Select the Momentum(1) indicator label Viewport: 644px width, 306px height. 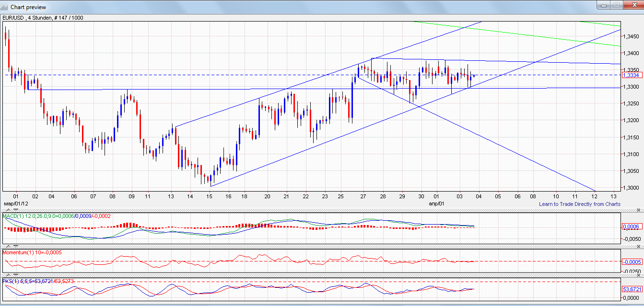[x=19, y=251]
